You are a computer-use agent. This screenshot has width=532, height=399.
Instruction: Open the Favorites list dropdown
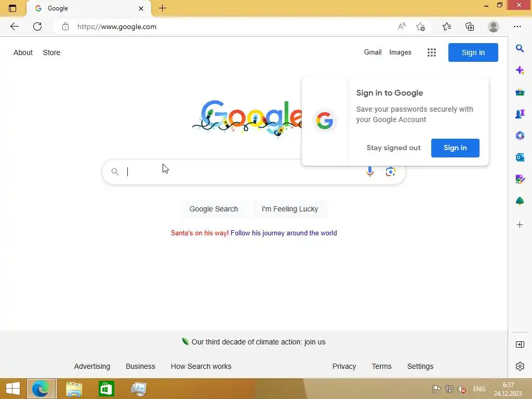click(x=446, y=26)
